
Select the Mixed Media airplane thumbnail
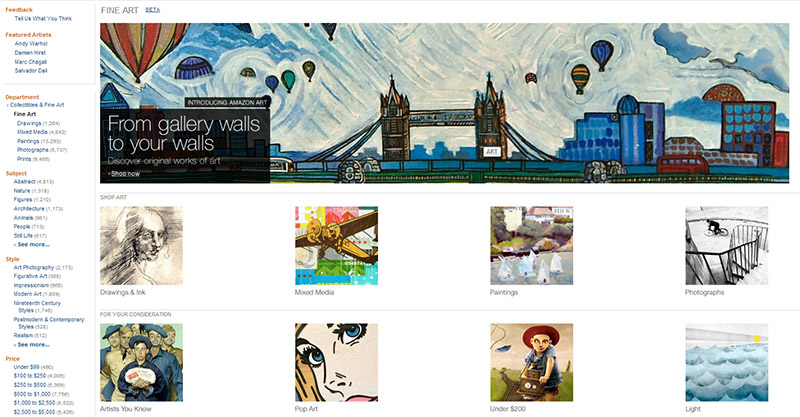[x=336, y=246]
